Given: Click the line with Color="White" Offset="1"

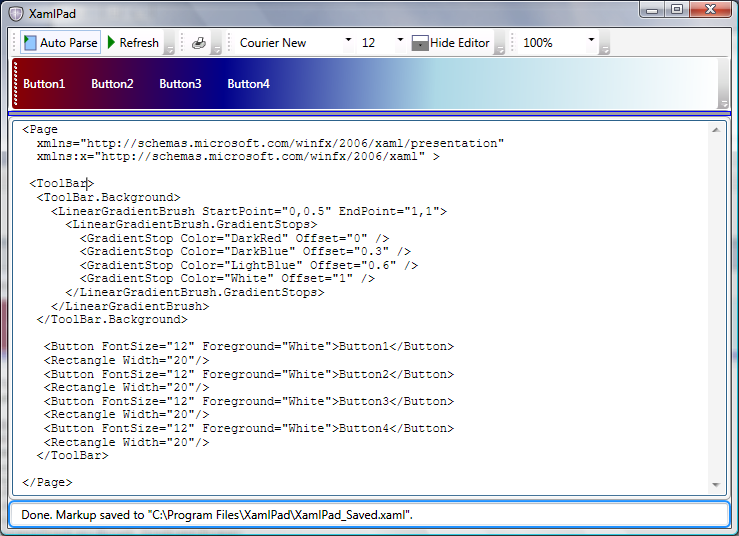Looking at the screenshot, I should click(227, 278).
